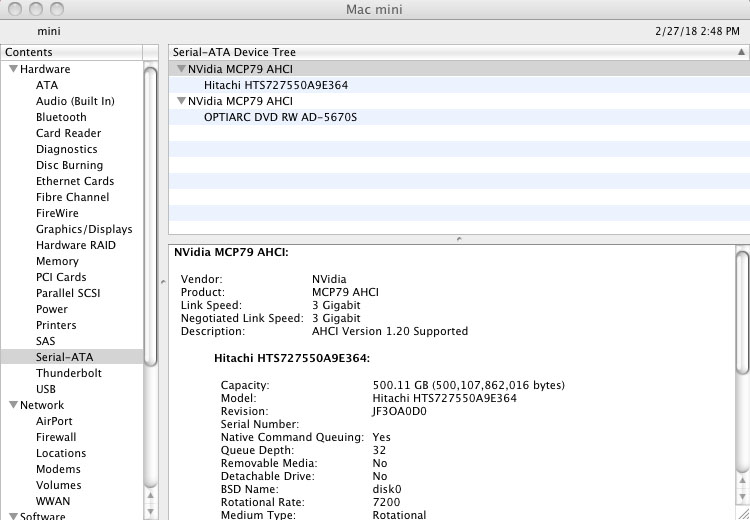Click the mini computer name label
This screenshot has height=520, width=750.
pos(49,31)
